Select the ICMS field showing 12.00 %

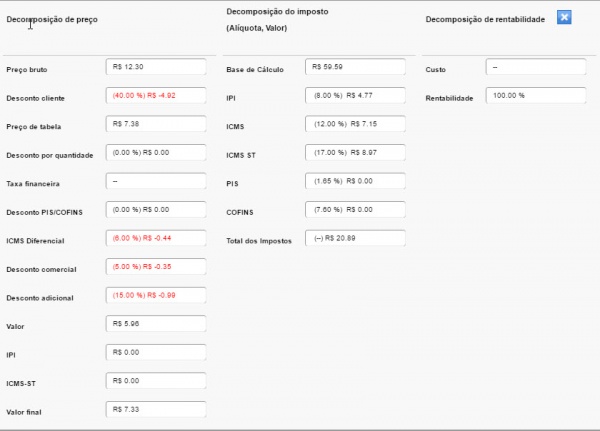click(x=355, y=124)
